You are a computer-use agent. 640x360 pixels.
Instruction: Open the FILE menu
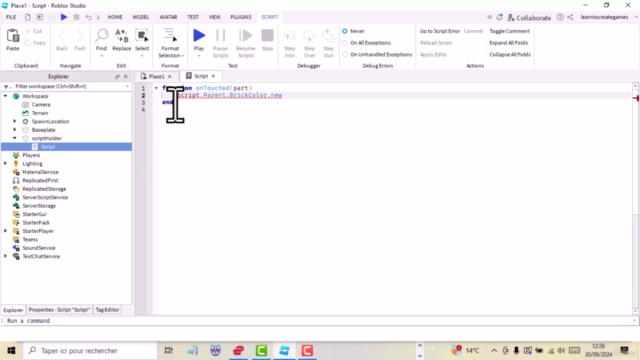click(x=11, y=17)
